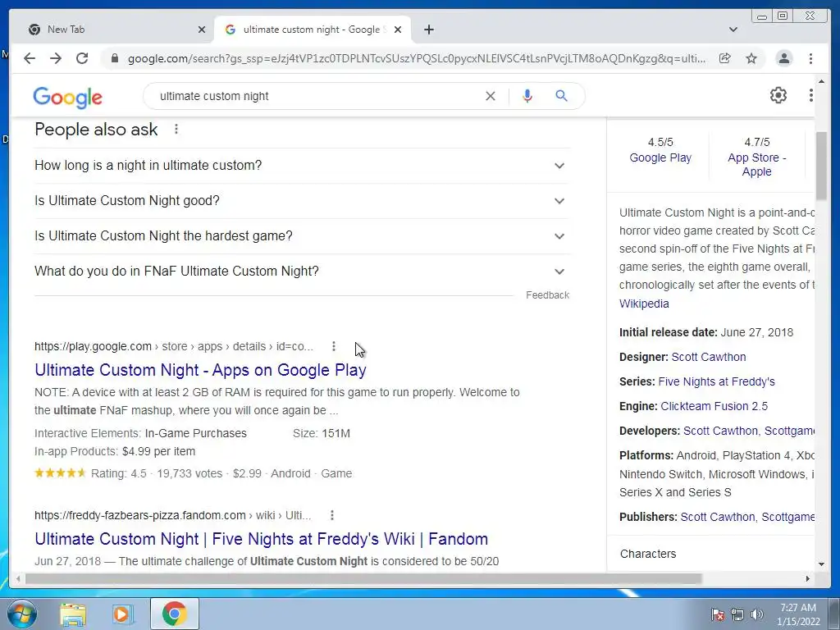
Task: Click the scroll down arrow of vertical scrollbar
Action: (821, 564)
